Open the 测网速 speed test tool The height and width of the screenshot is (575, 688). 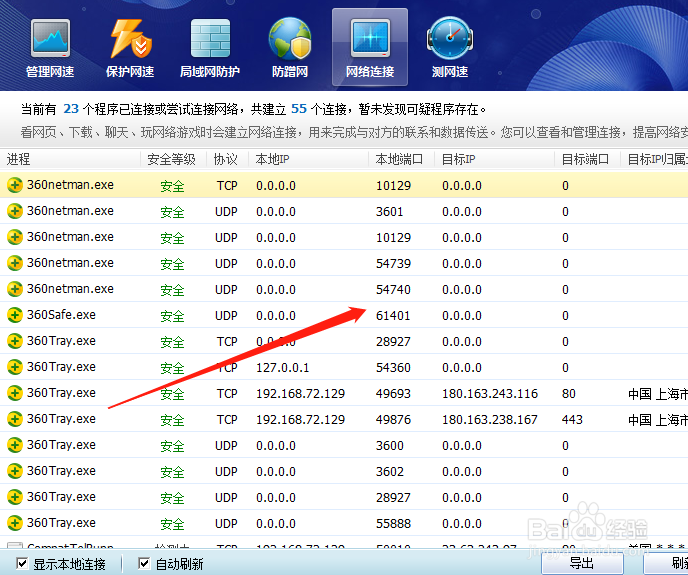pos(450,48)
